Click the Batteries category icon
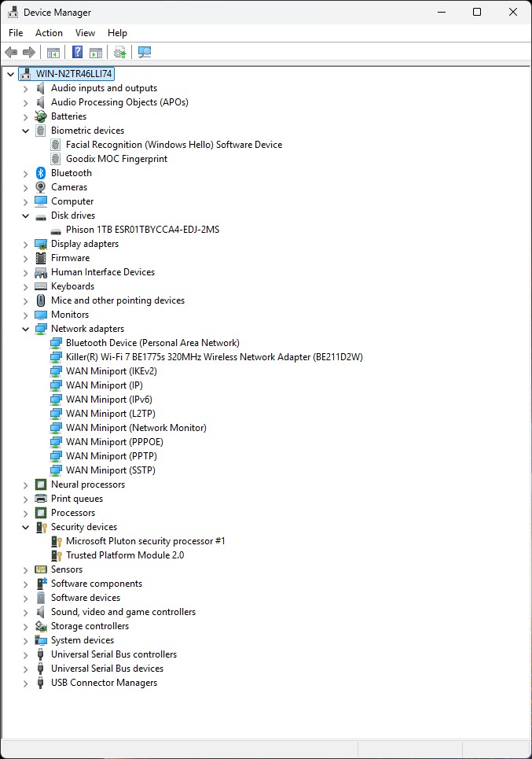Screen dimensions: 532x759 click(x=41, y=116)
